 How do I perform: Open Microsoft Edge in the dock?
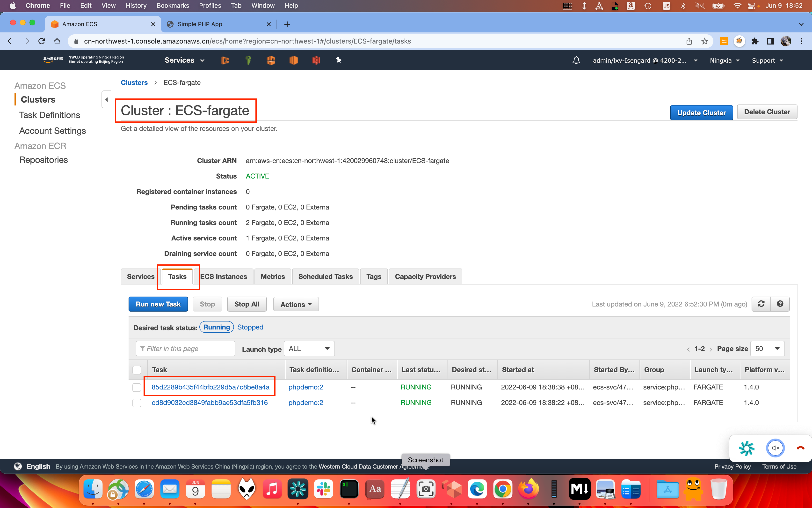477,489
